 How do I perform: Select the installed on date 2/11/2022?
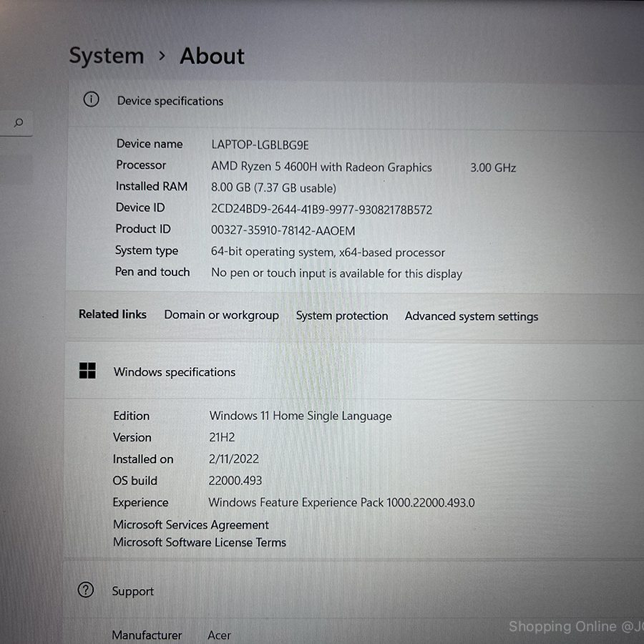[234, 459]
